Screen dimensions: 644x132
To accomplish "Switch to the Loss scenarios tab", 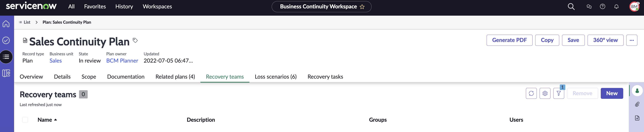I will [x=276, y=77].
